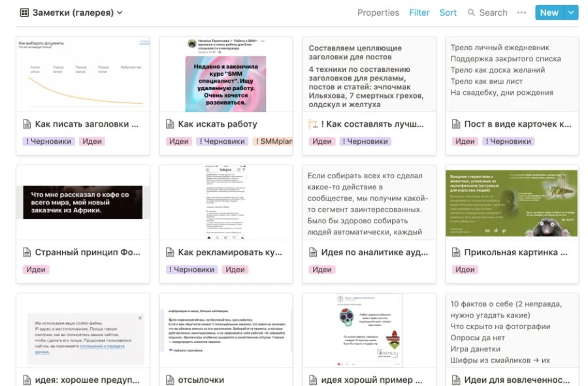Open the Properties menu
Screen dimensions: 588x386
click(378, 12)
